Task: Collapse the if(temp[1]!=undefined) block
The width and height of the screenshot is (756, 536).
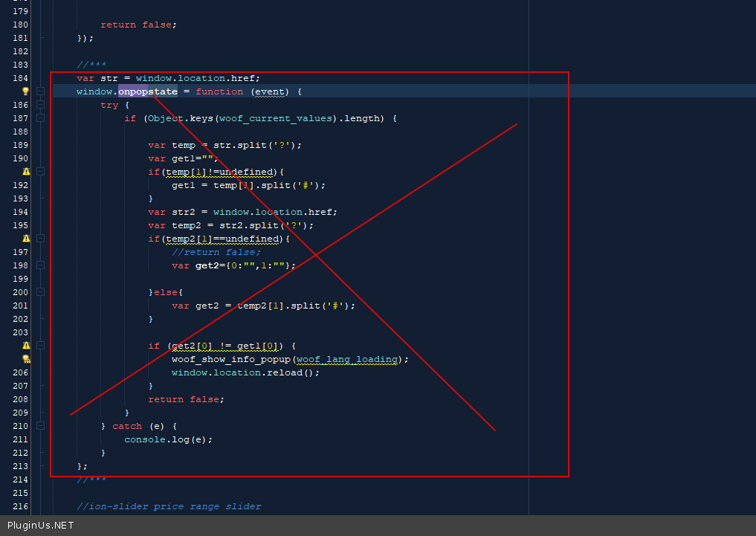Action: pos(41,172)
